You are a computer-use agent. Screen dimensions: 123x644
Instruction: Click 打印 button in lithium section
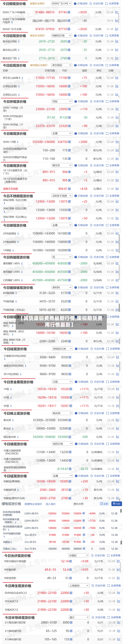pyautogui.click(x=116, y=504)
